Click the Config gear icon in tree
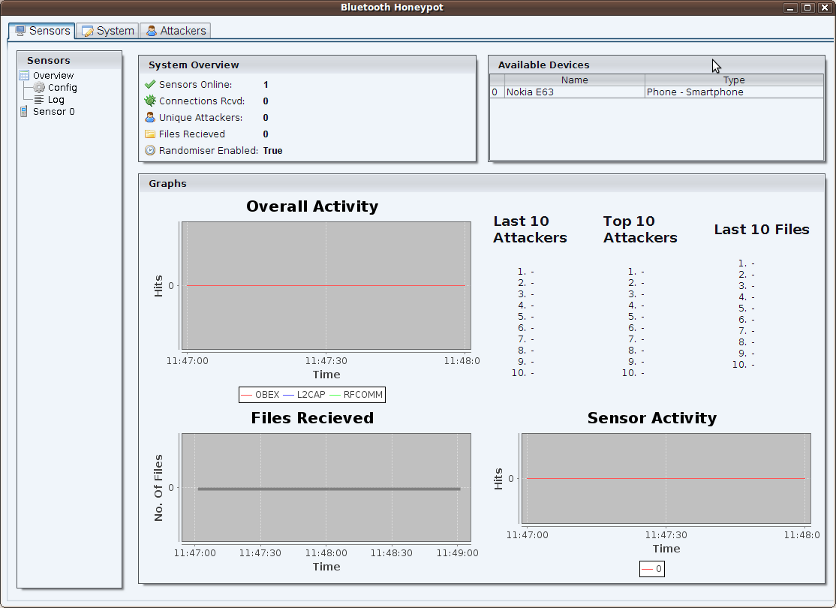836x608 pixels. point(40,88)
